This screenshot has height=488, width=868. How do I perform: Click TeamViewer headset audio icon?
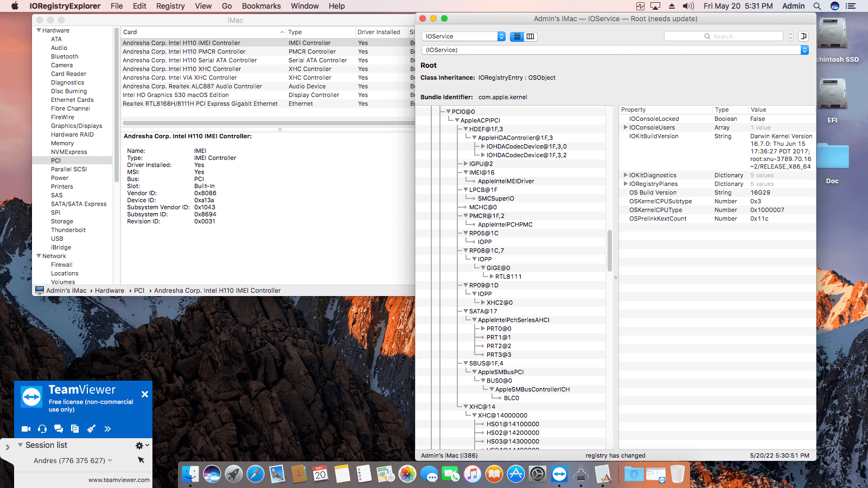(42, 429)
